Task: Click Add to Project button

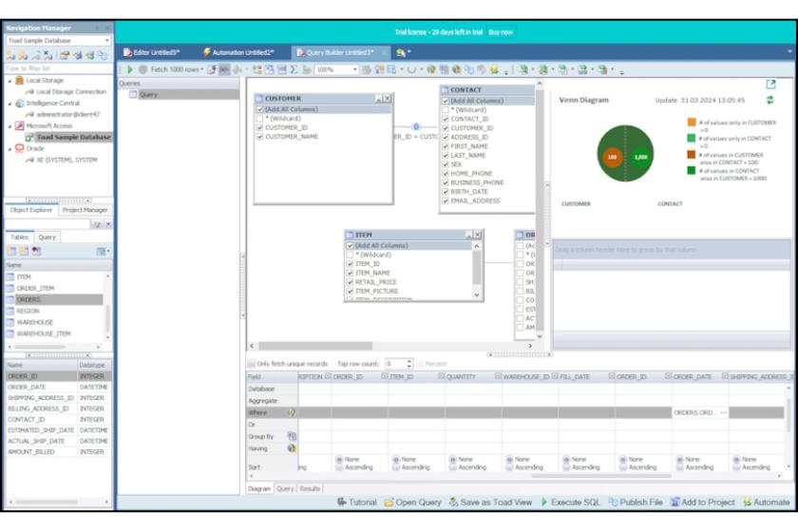Action: click(x=702, y=502)
